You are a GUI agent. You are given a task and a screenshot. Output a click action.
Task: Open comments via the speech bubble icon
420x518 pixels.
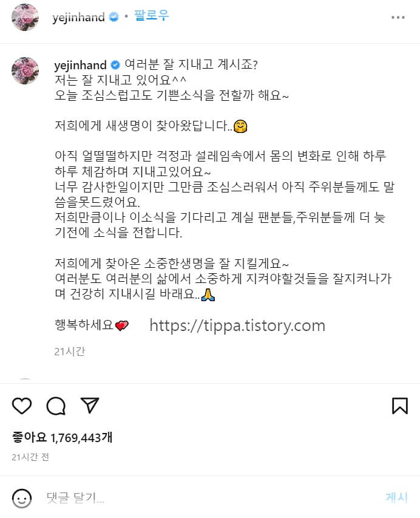(x=56, y=406)
